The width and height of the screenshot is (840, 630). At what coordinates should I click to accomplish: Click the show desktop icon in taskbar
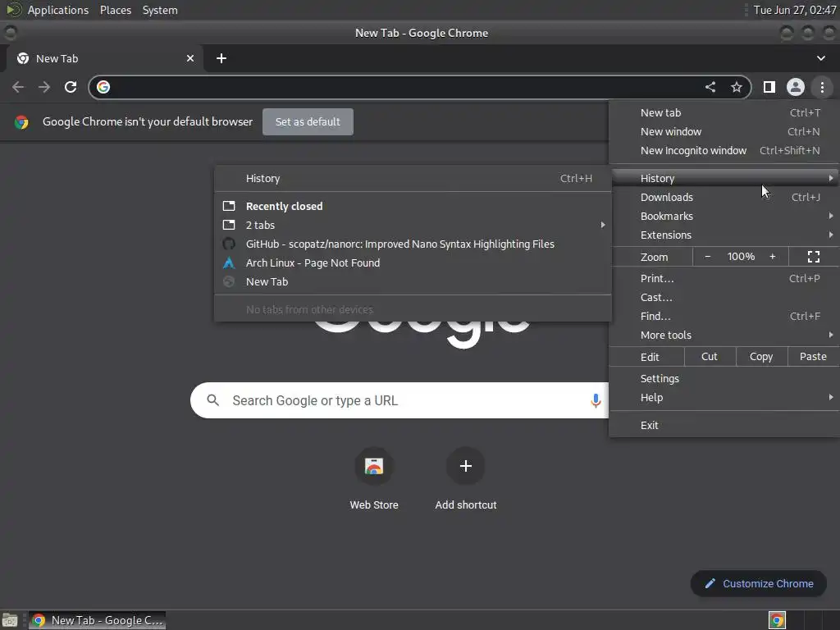click(x=10, y=620)
